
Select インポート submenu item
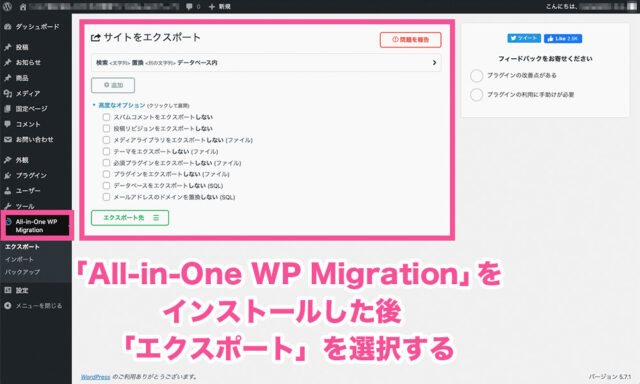[19, 259]
